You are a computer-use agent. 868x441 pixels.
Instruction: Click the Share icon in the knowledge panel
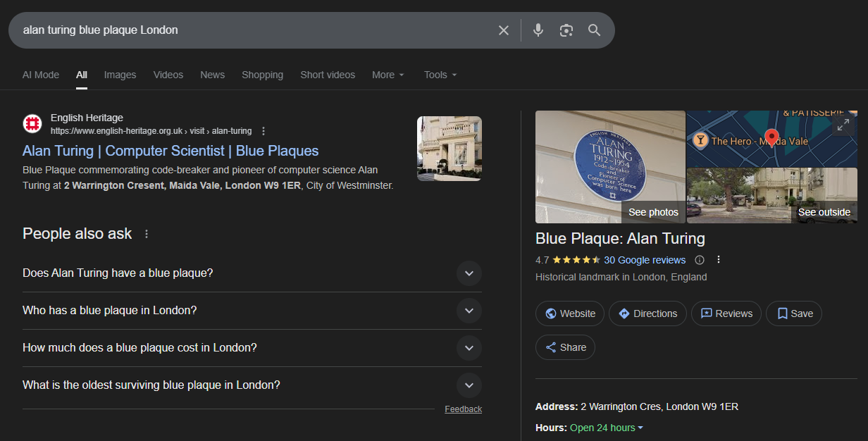[x=565, y=347]
